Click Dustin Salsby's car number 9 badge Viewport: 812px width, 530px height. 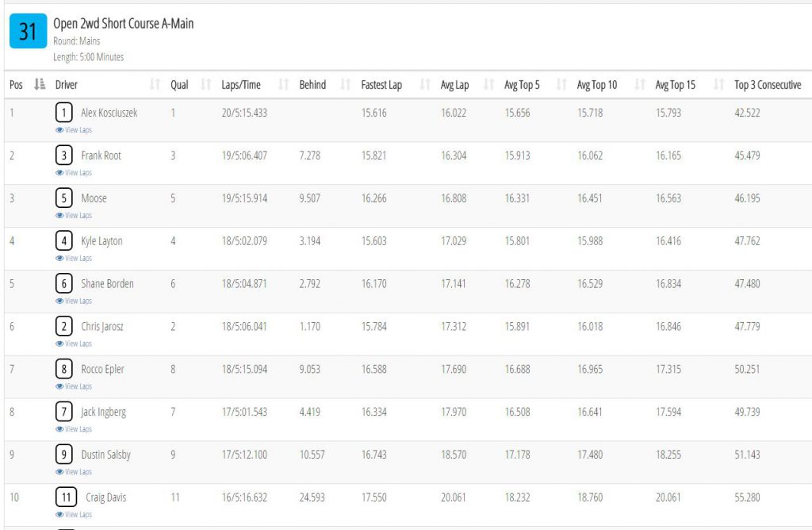point(63,455)
